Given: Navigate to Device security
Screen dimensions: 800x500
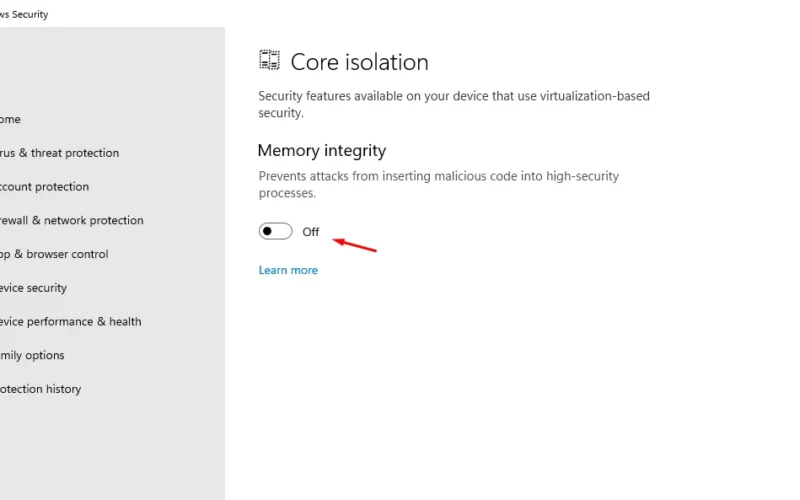Looking at the screenshot, I should click(33, 288).
